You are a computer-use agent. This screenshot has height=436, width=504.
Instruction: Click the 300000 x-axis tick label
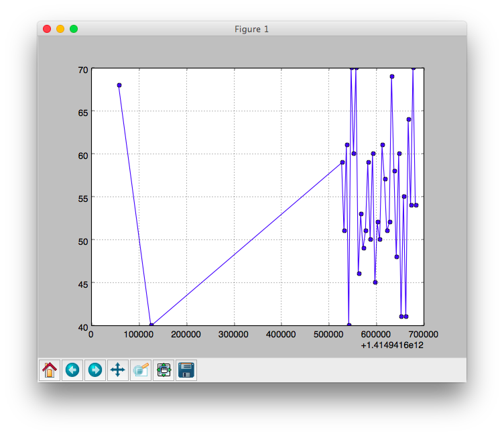233,335
